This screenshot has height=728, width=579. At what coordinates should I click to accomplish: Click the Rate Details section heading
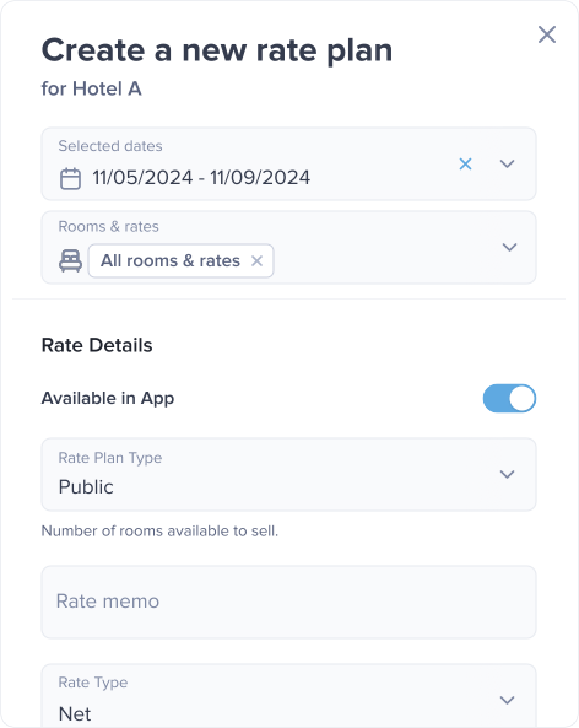click(97, 345)
